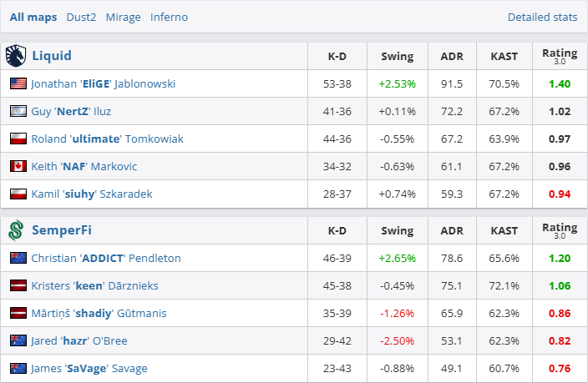Open Jonathan 'EliGE' Jablonowski's player profile

coord(103,83)
